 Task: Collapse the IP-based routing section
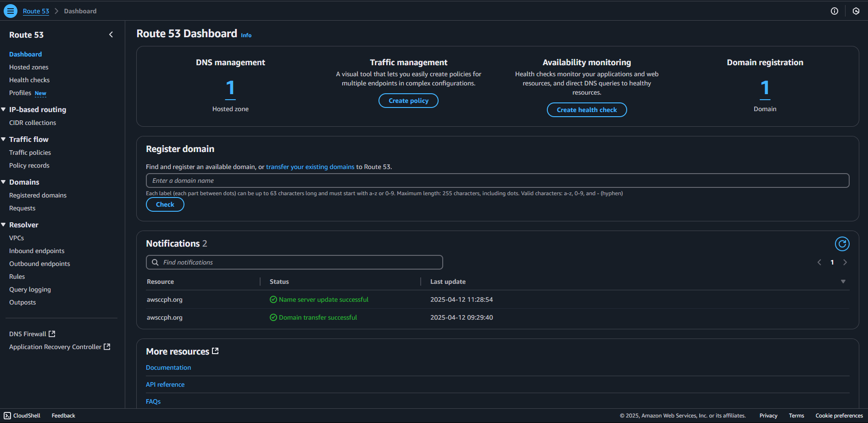(x=3, y=109)
